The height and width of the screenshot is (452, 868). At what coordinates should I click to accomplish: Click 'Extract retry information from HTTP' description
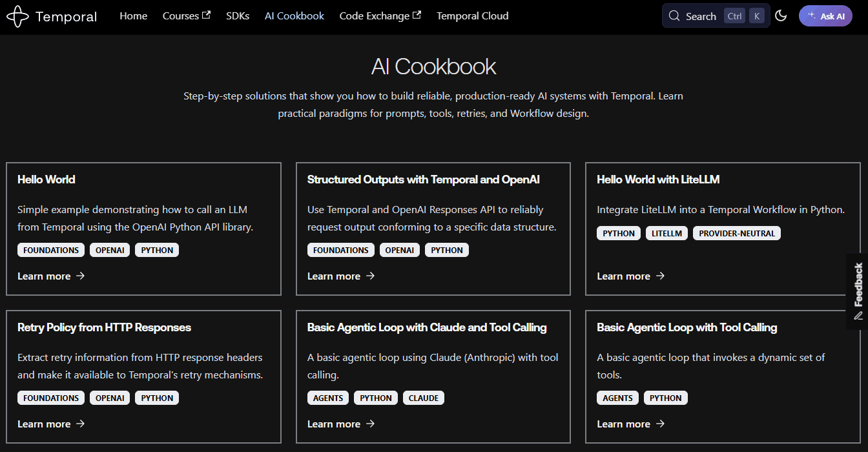(140, 365)
